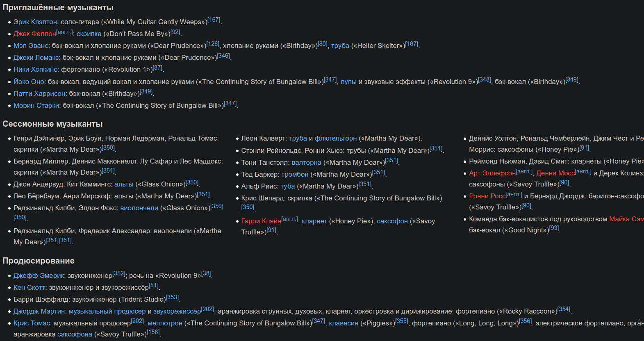Click footnote [87] after Revolution 1
The image size is (644, 341).
157,68
